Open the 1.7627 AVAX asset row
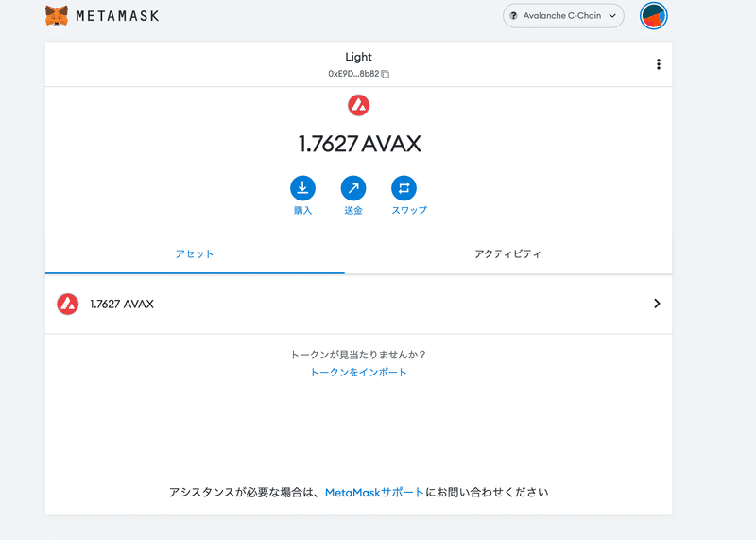The image size is (756, 540). coord(358,304)
